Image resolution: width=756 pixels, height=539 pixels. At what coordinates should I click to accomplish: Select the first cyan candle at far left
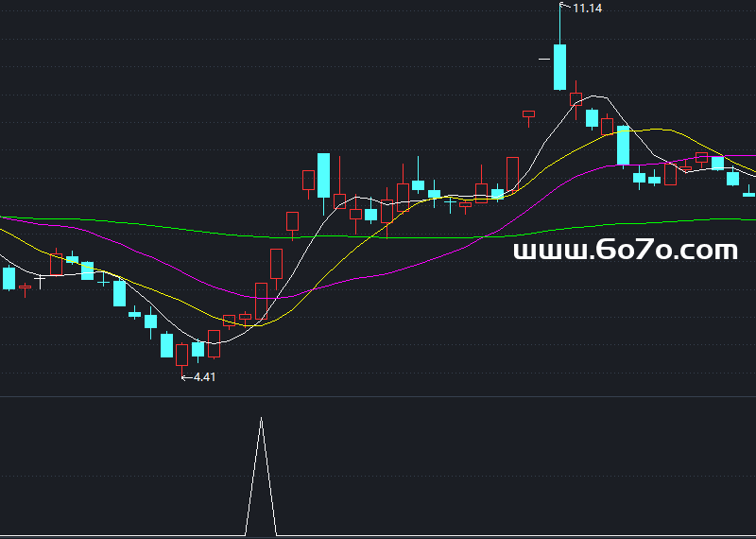pyautogui.click(x=9, y=278)
